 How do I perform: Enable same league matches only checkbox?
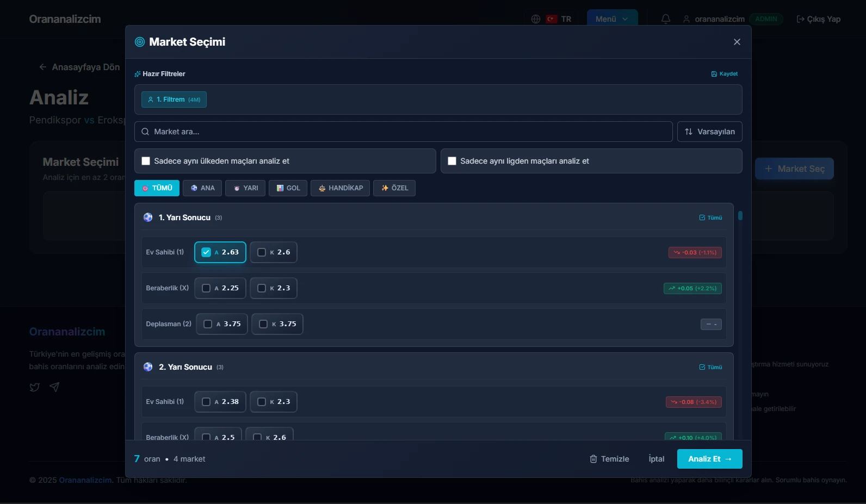(452, 161)
